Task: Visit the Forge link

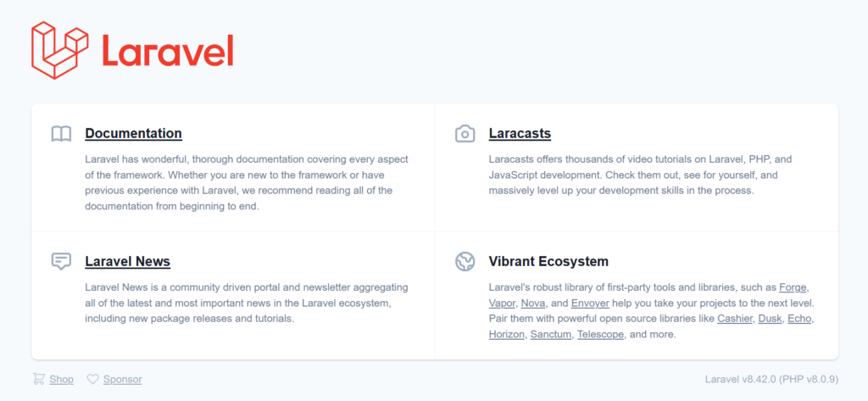Action: pyautogui.click(x=793, y=287)
